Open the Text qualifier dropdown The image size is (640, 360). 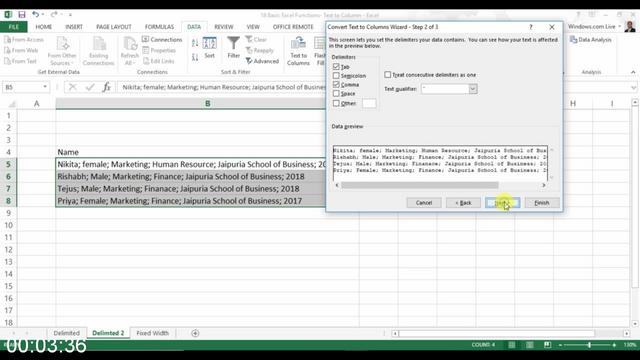click(473, 89)
